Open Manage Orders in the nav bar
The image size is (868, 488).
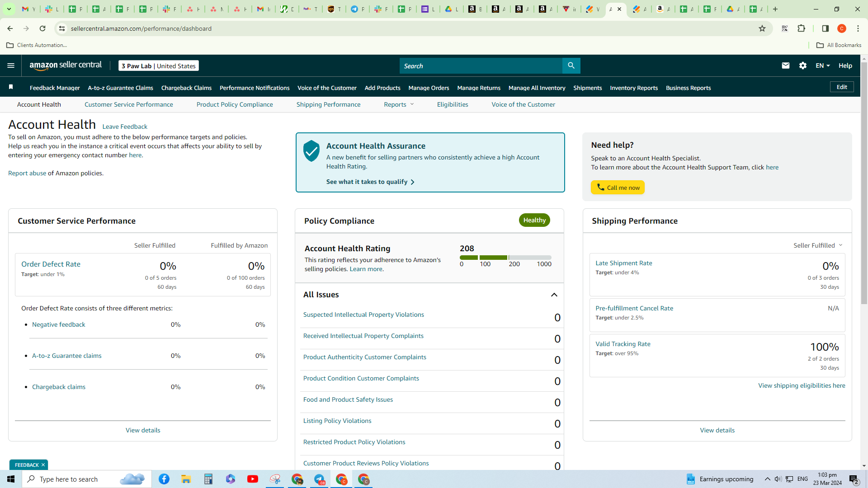[x=429, y=88]
